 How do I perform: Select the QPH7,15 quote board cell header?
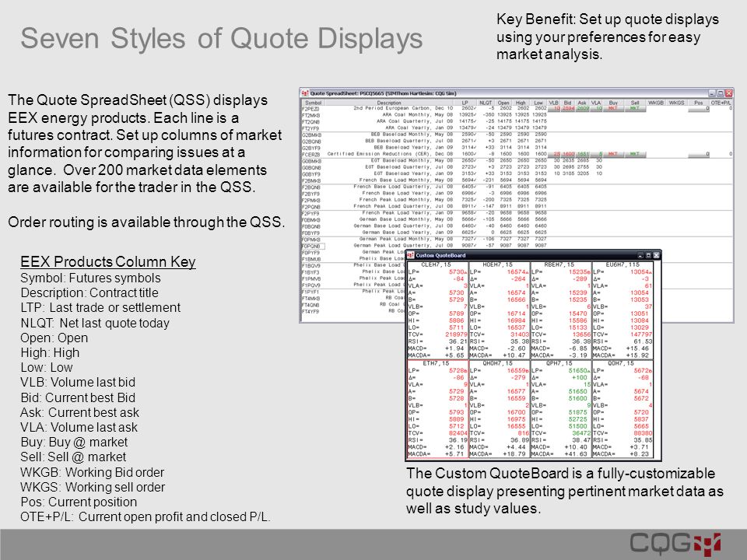point(561,363)
